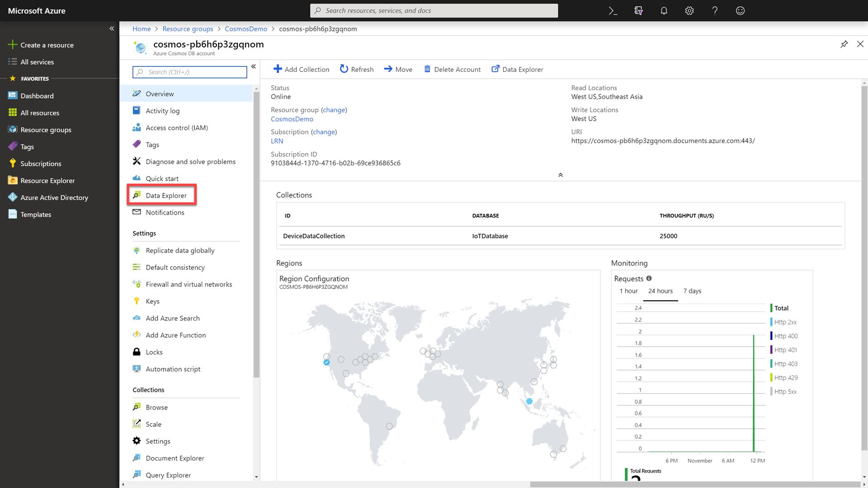Collapse the resource menu with double chevron
Image resolution: width=868 pixels, height=488 pixels.
(254, 66)
